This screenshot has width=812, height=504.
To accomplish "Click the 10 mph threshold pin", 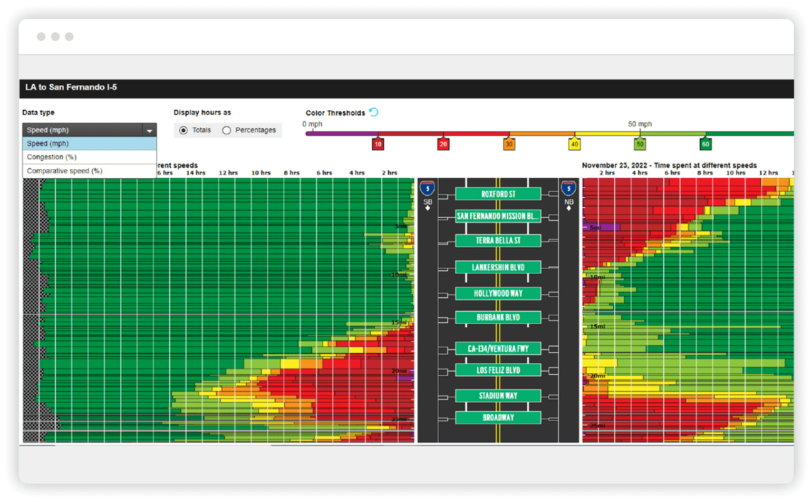I will (378, 143).
